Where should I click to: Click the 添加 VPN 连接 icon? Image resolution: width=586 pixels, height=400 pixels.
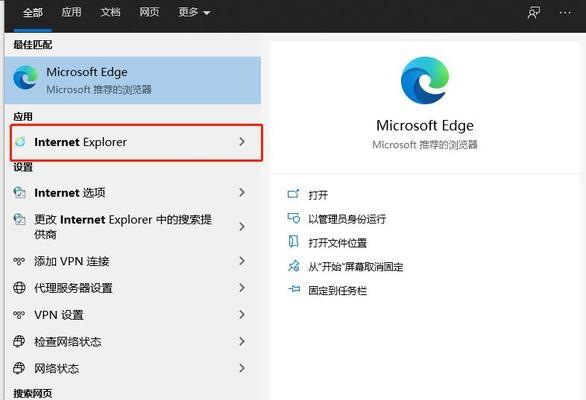click(19, 261)
